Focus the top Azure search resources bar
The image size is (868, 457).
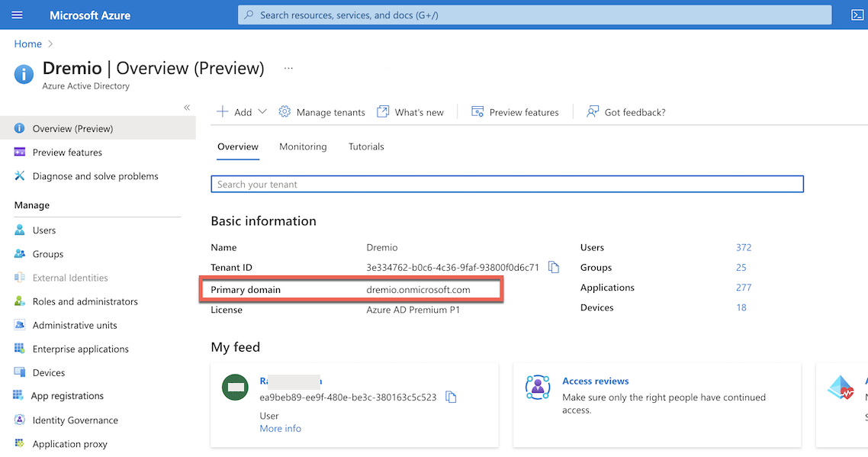534,15
